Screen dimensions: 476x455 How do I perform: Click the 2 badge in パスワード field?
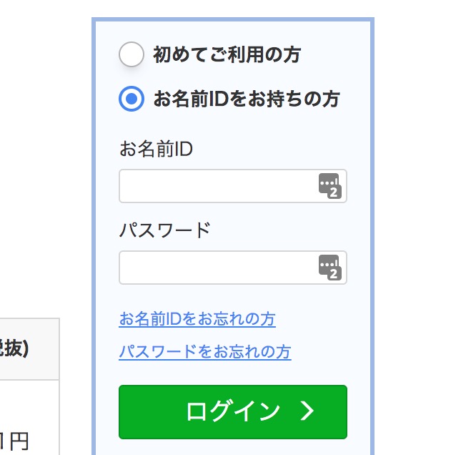tap(334, 274)
